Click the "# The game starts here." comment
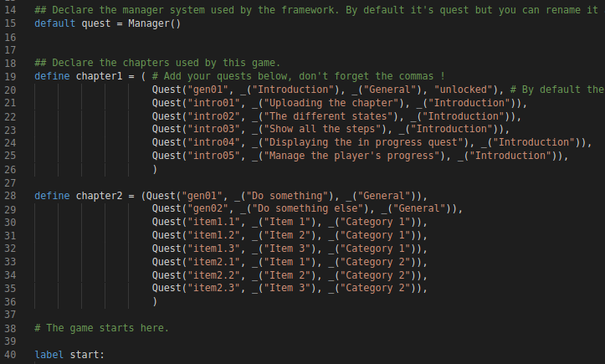The image size is (605, 364). [102, 328]
